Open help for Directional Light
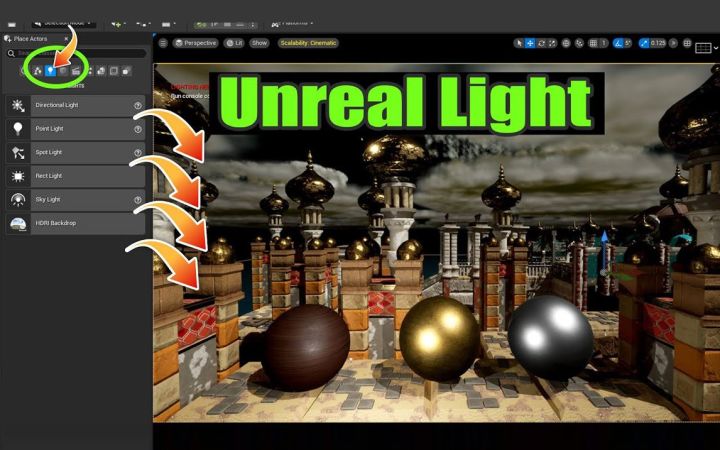 coord(138,105)
